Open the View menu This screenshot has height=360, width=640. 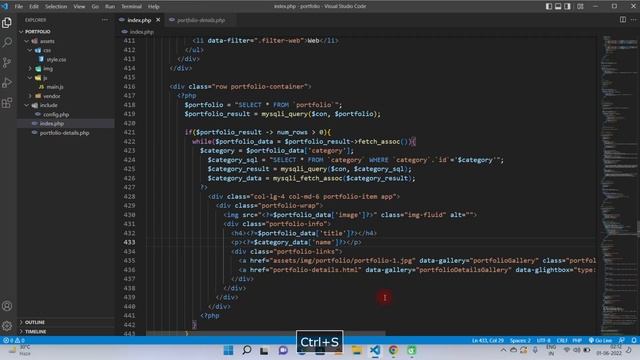tap(79, 6)
